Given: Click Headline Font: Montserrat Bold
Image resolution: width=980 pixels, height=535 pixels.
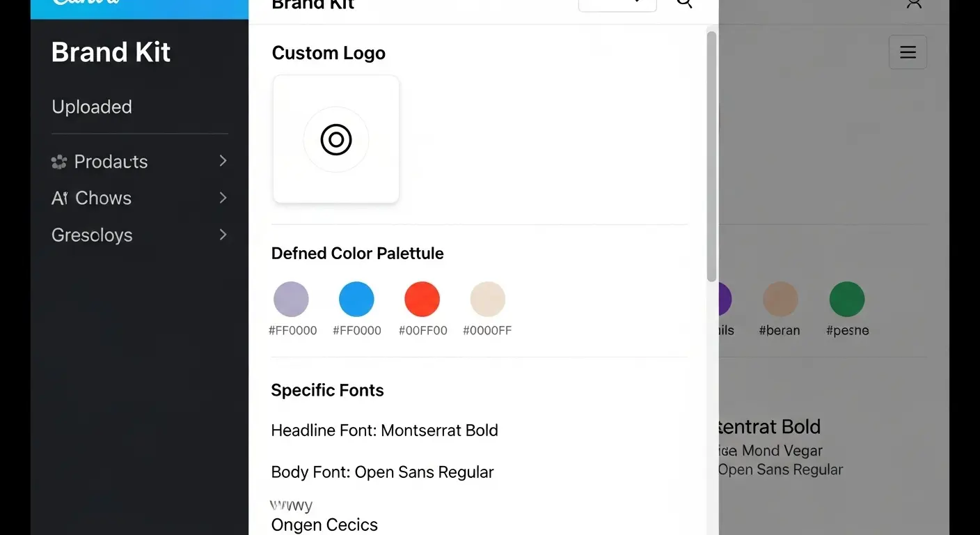Looking at the screenshot, I should point(384,431).
